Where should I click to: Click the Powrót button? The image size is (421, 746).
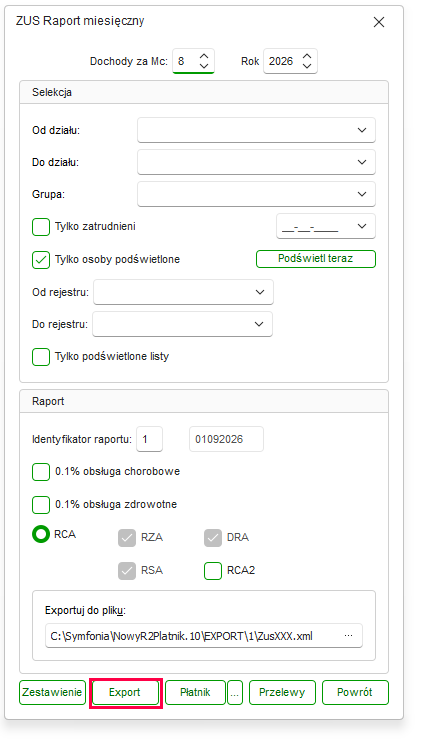coord(355,692)
